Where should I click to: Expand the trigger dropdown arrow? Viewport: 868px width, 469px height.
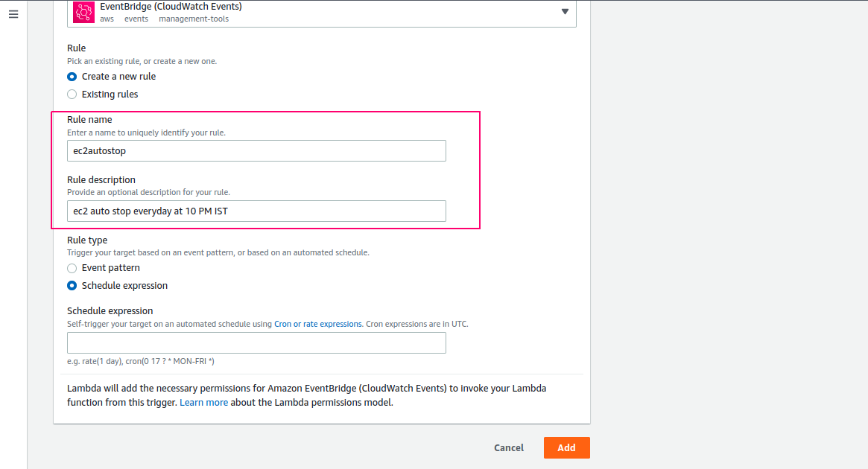(x=565, y=11)
